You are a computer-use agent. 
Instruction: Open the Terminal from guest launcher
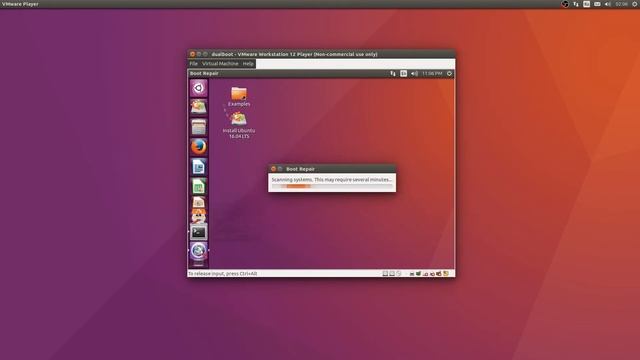199,232
